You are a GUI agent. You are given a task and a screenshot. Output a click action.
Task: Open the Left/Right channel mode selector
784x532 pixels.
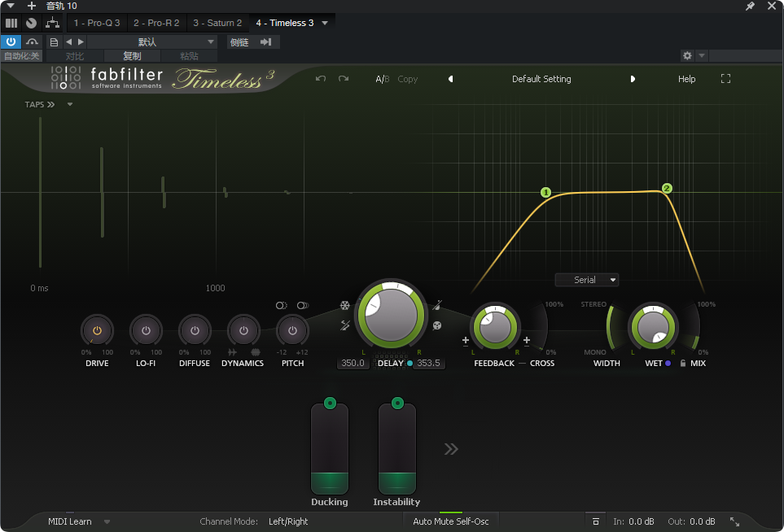click(x=288, y=521)
